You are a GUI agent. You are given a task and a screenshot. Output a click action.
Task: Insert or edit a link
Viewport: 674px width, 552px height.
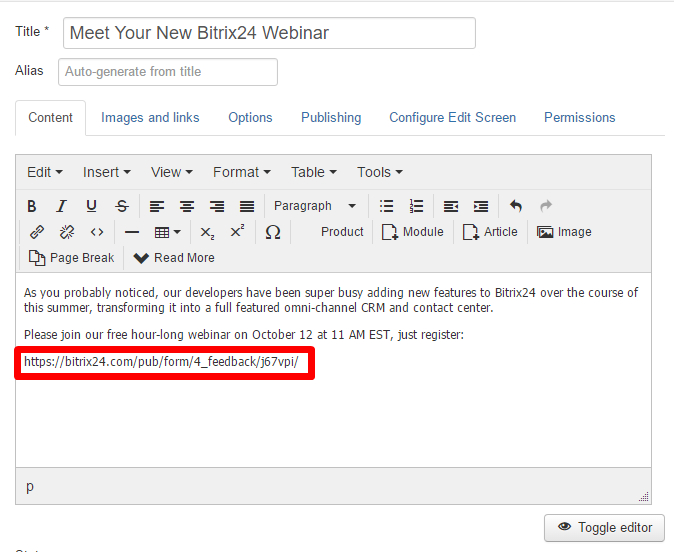(37, 232)
